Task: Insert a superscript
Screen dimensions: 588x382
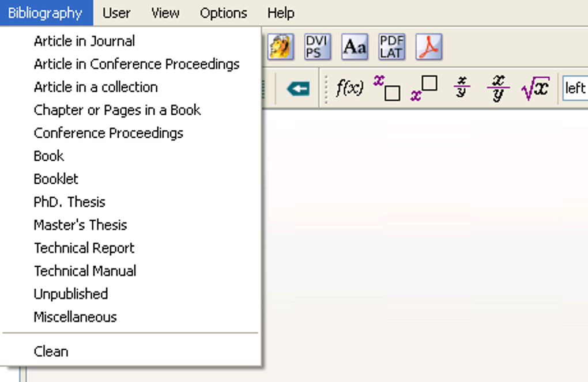Action: pyautogui.click(x=423, y=89)
